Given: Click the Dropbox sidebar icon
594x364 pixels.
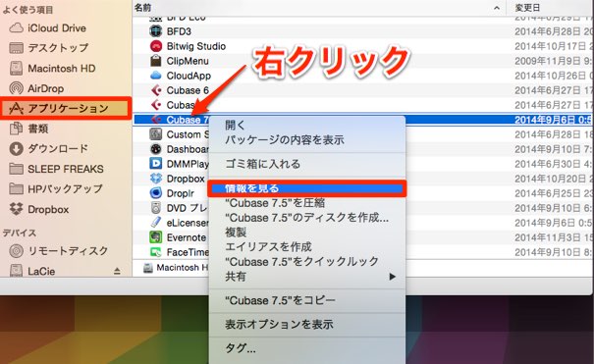Looking at the screenshot, I should pos(17,209).
